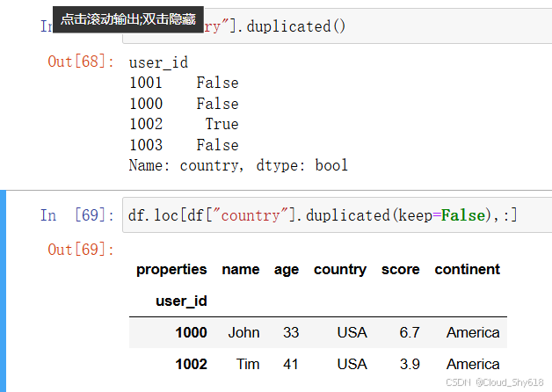This screenshot has width=552, height=392.
Task: Click the name cell 'John'
Action: coord(243,332)
